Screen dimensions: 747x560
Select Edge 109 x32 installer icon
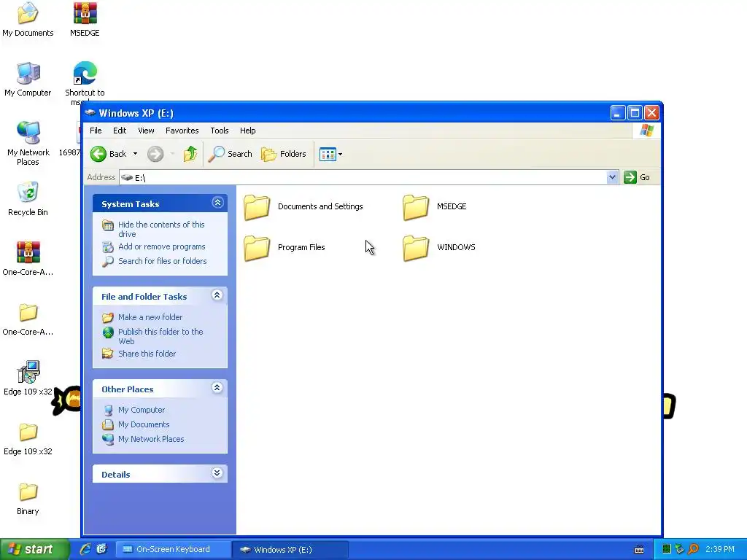coord(28,378)
